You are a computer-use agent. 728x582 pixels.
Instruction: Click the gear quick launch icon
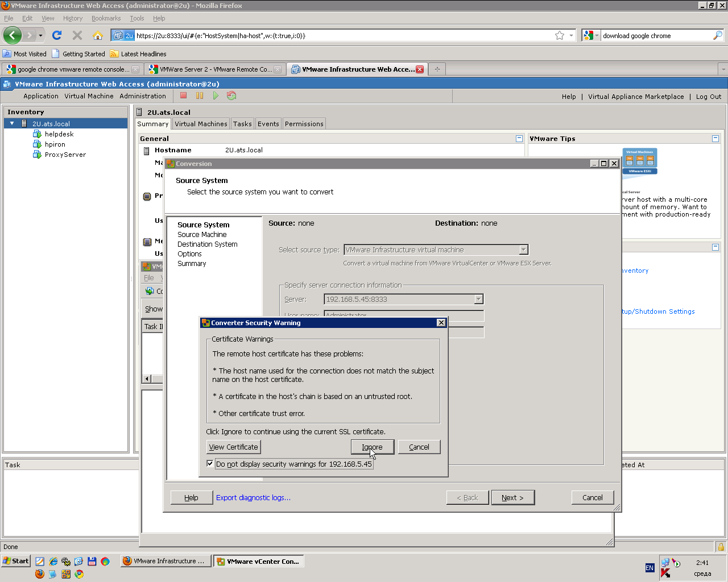(66, 561)
